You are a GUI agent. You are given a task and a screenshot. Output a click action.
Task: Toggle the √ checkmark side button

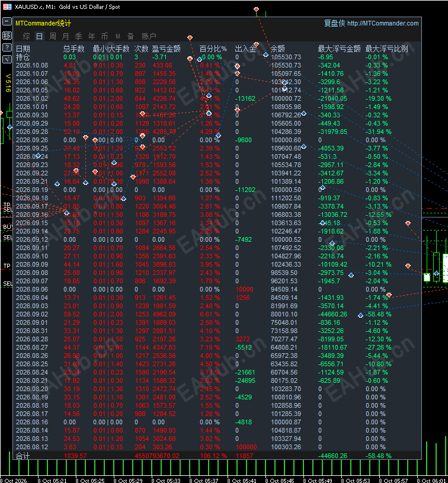tap(7, 59)
